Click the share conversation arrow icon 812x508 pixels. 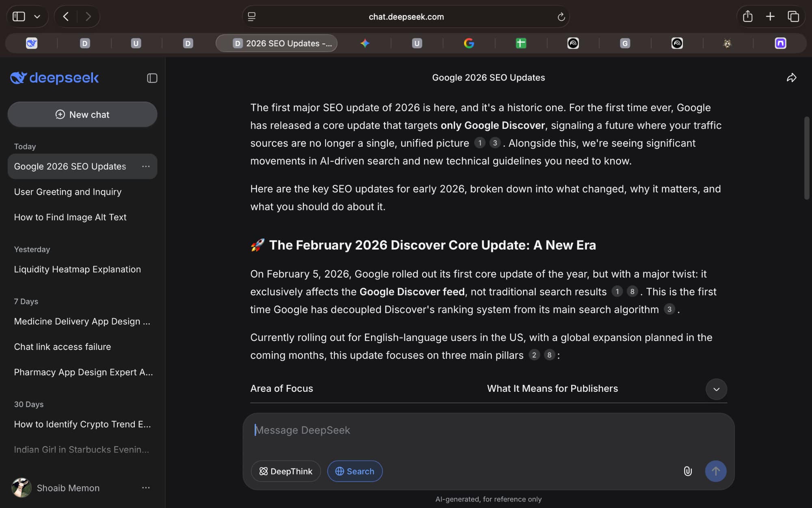[x=791, y=78]
